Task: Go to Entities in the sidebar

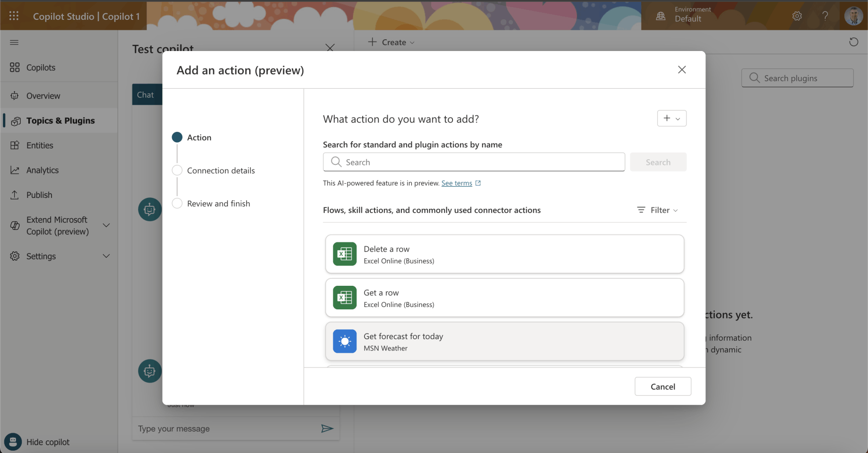Action: (x=40, y=145)
